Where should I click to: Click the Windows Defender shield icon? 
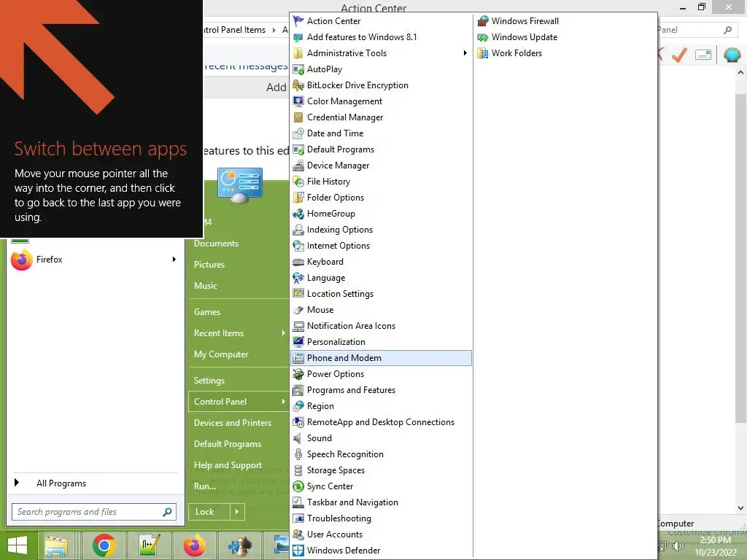point(298,551)
